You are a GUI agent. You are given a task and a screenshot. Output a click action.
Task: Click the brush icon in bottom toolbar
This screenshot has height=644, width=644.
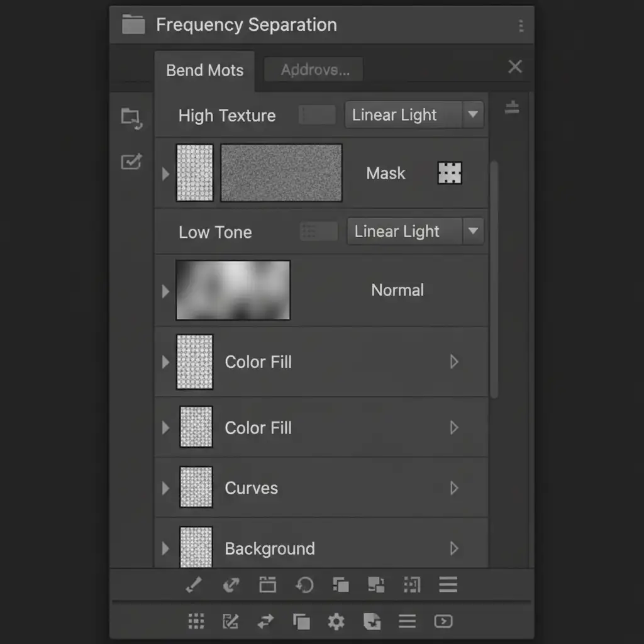pyautogui.click(x=194, y=586)
